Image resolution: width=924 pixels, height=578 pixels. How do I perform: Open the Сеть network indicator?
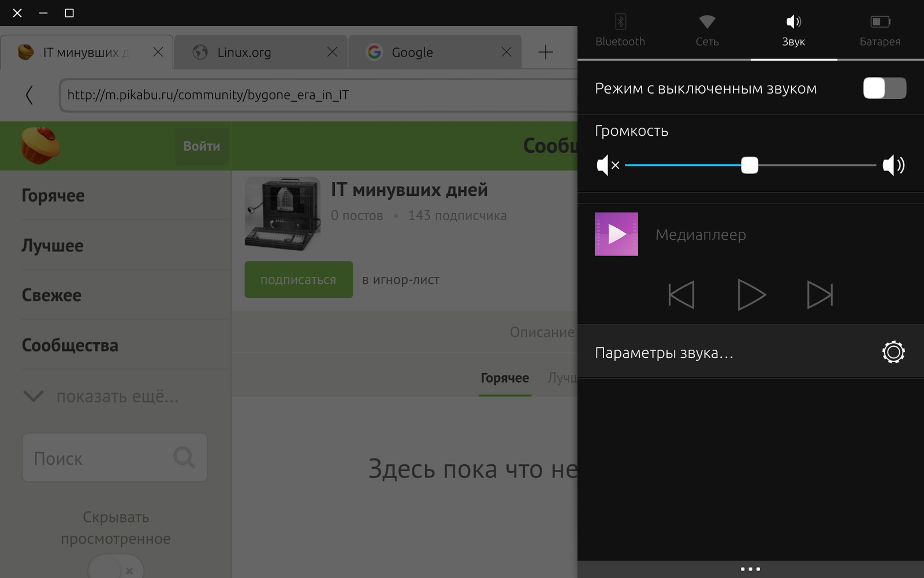[x=707, y=30]
